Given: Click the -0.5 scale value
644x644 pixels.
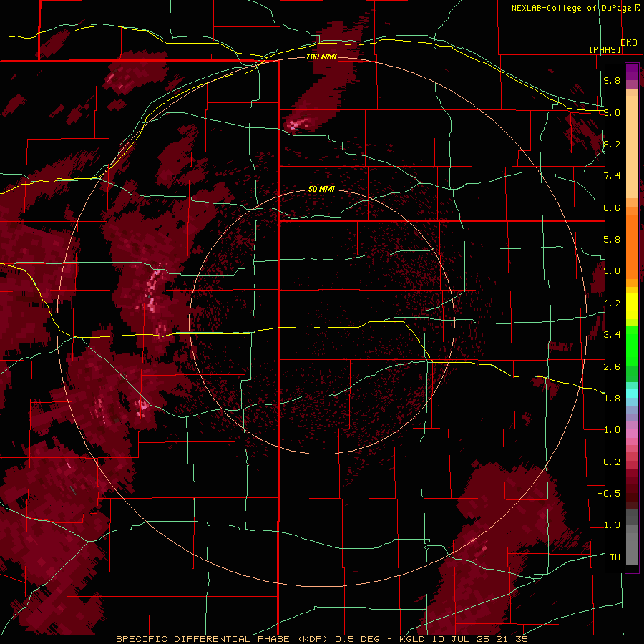Looking at the screenshot, I should [609, 494].
